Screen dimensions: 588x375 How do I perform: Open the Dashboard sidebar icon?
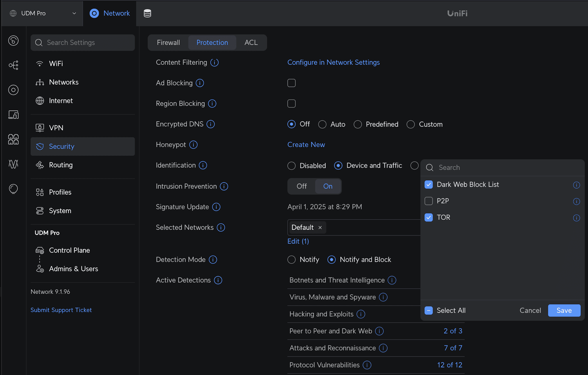(13, 41)
